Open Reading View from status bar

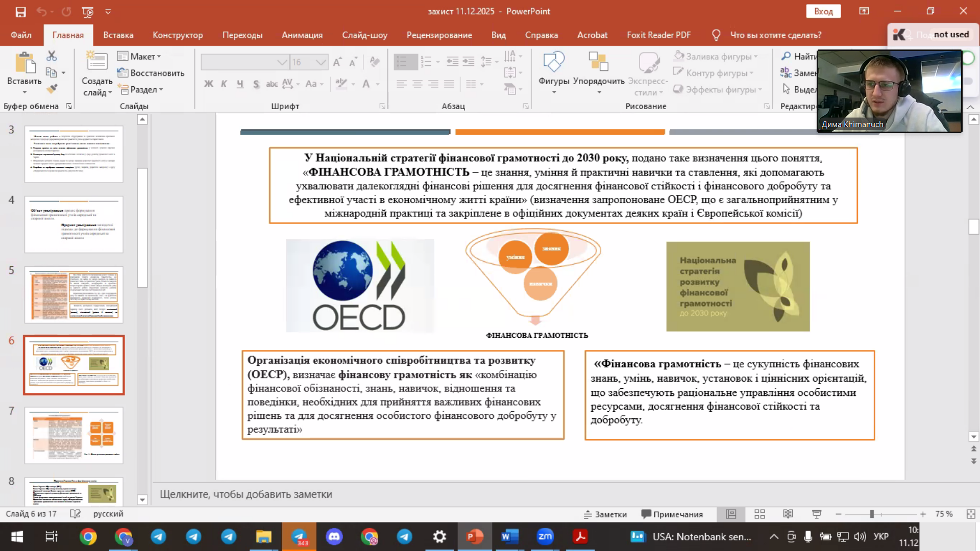click(x=788, y=514)
